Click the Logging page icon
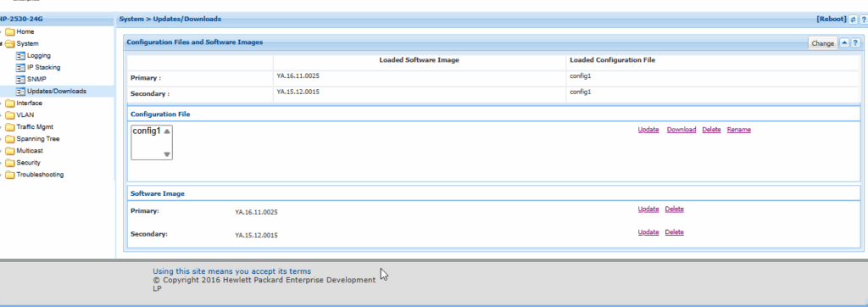This screenshot has height=307, width=868. click(20, 56)
